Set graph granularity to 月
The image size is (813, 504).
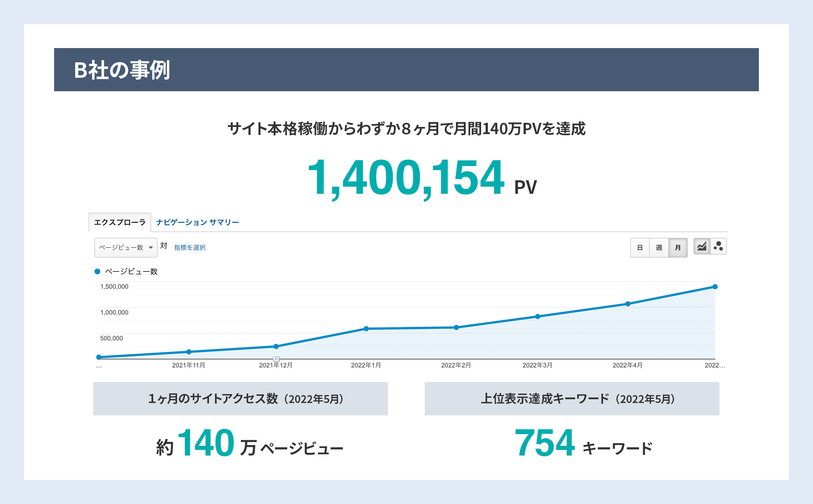click(678, 247)
